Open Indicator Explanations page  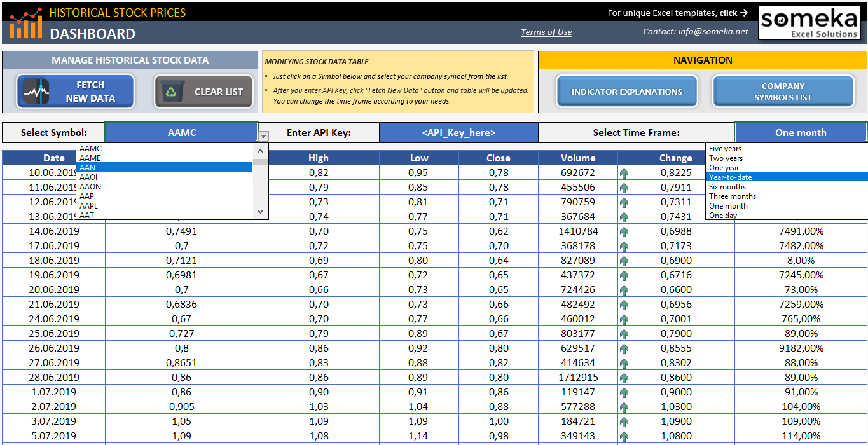626,92
